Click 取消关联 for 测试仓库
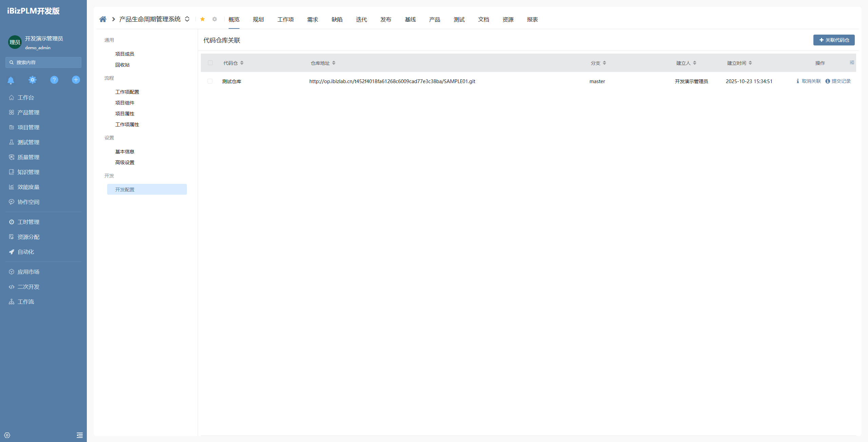 pyautogui.click(x=811, y=81)
